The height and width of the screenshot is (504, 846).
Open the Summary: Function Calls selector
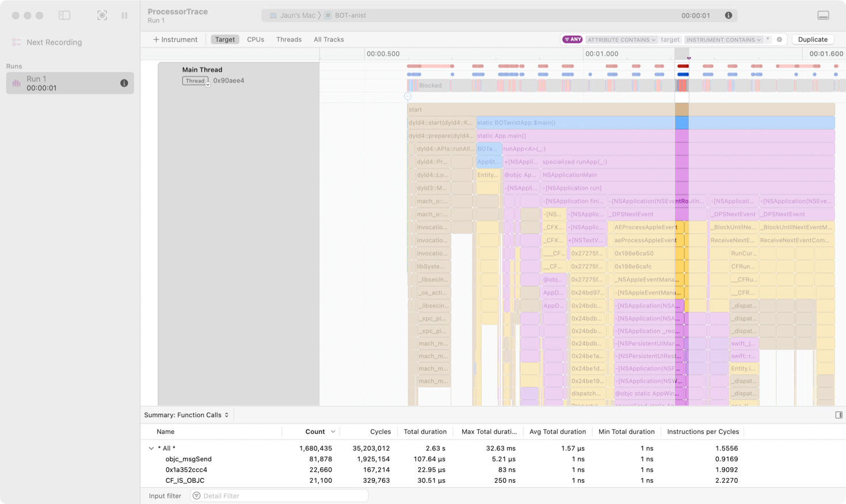point(186,415)
